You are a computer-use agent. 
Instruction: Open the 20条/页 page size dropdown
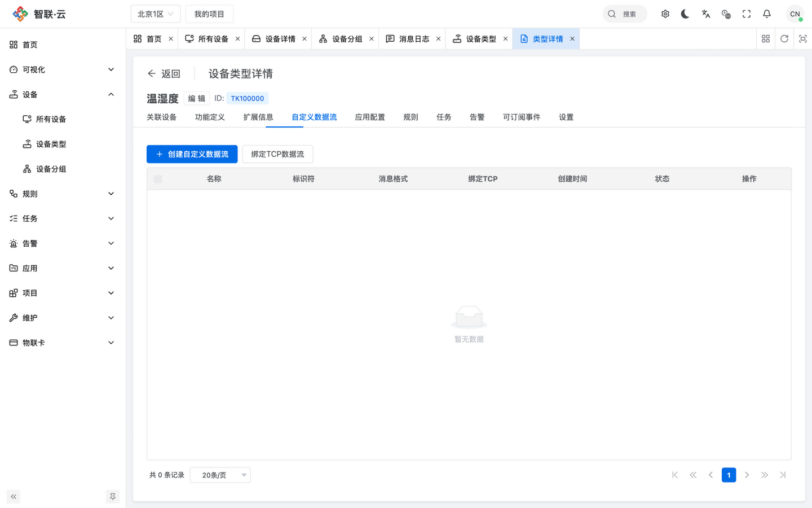pos(220,475)
